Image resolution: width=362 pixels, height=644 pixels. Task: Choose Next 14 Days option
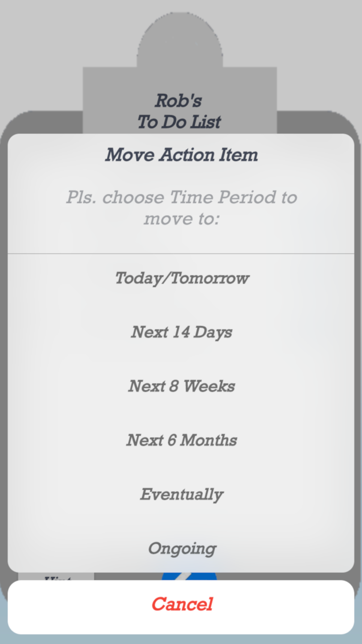coord(181,332)
